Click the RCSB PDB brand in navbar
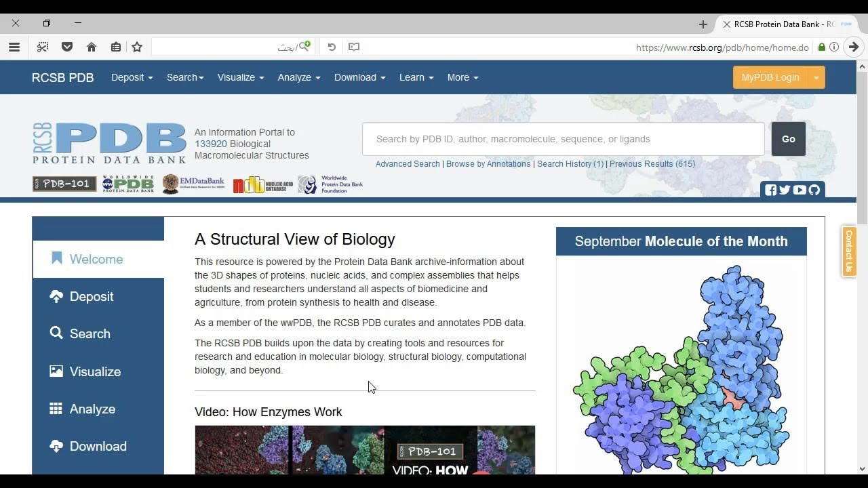The height and width of the screenshot is (488, 868). 63,77
